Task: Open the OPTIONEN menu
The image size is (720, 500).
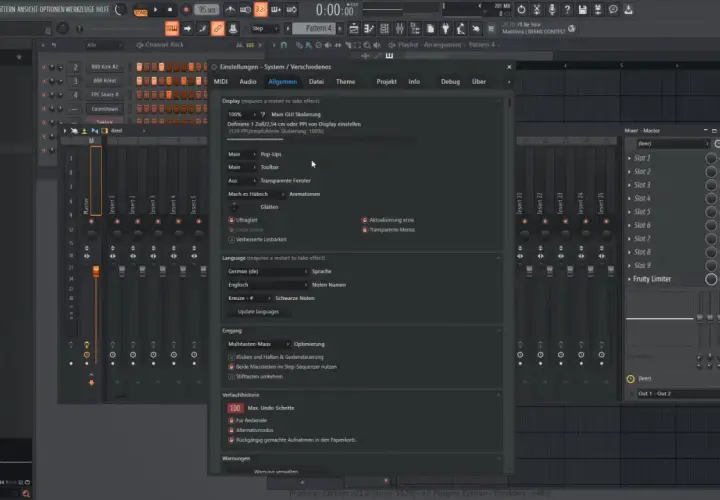Action: 52,9
